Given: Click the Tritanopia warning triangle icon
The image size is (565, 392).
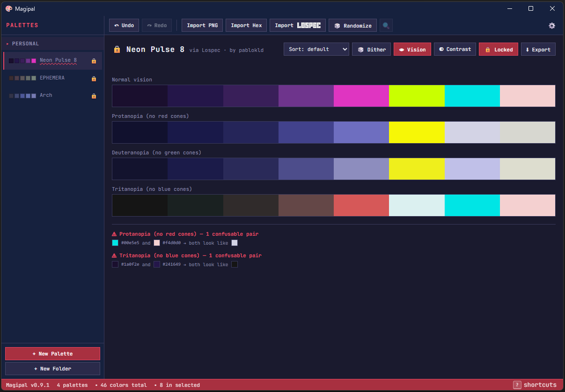Looking at the screenshot, I should [114, 255].
